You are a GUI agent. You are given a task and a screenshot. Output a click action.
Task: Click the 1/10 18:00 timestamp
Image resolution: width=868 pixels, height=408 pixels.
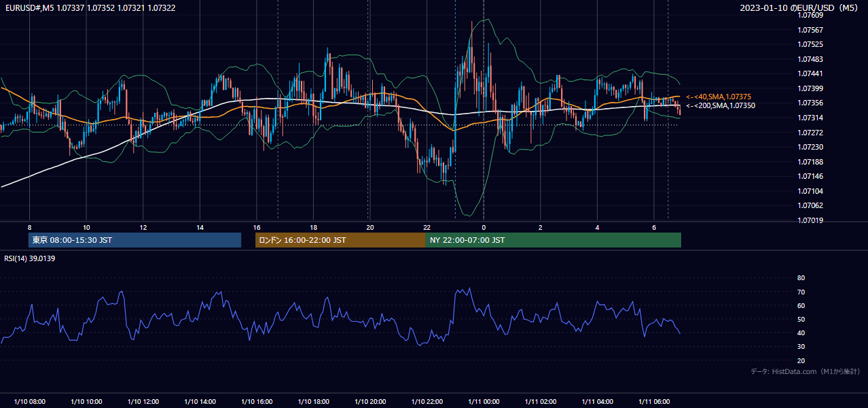coord(313,402)
